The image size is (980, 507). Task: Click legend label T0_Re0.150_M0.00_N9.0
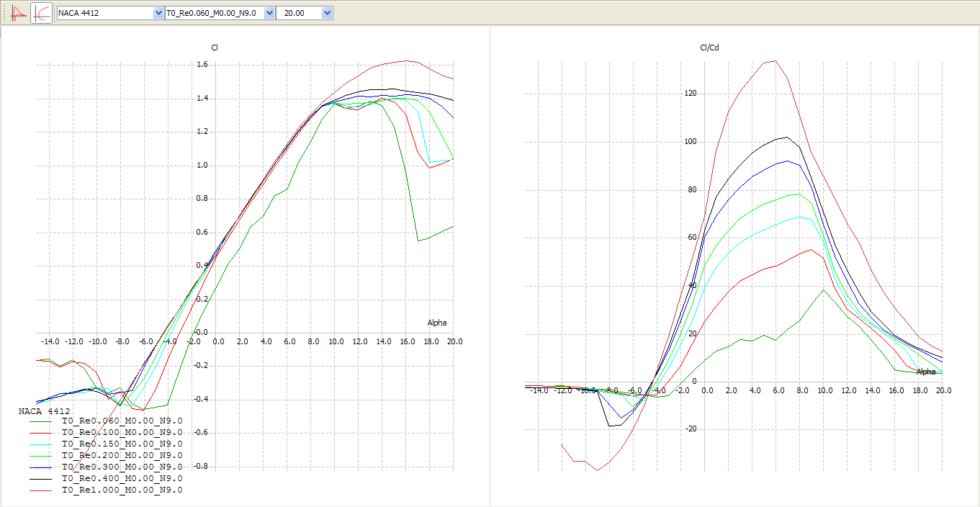[x=122, y=444]
